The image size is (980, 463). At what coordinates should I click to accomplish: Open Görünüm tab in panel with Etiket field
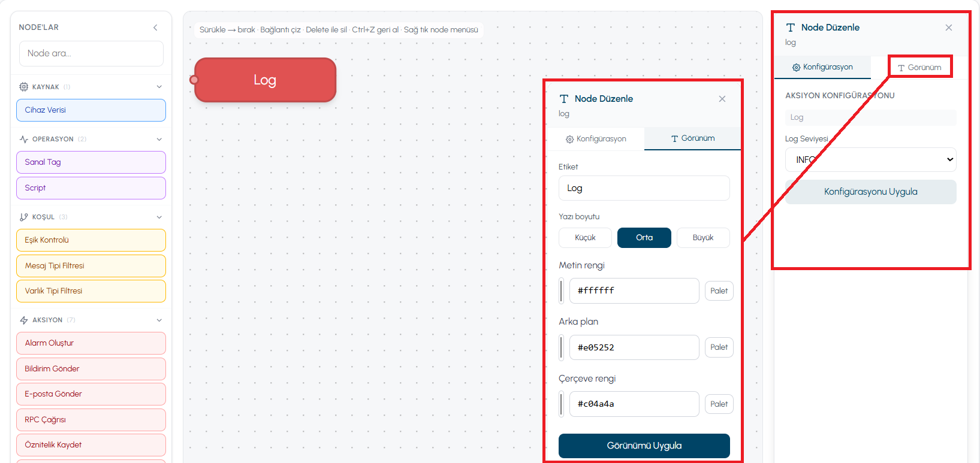coord(693,138)
